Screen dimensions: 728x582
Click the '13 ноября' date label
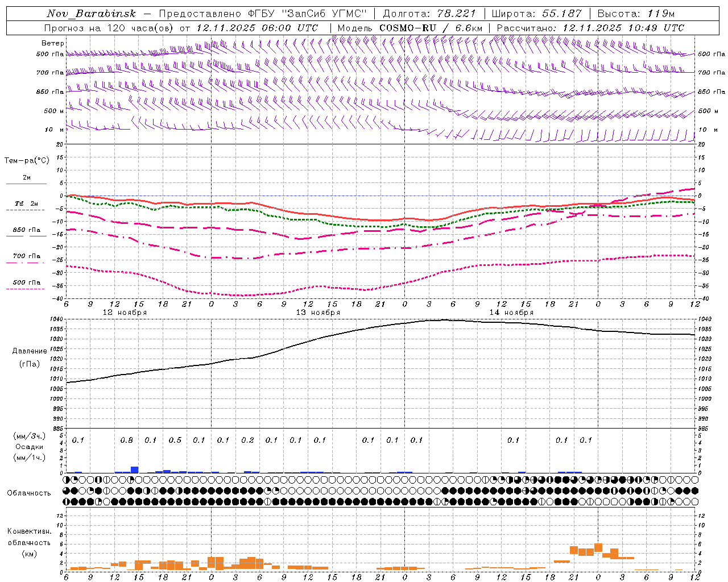point(318,313)
